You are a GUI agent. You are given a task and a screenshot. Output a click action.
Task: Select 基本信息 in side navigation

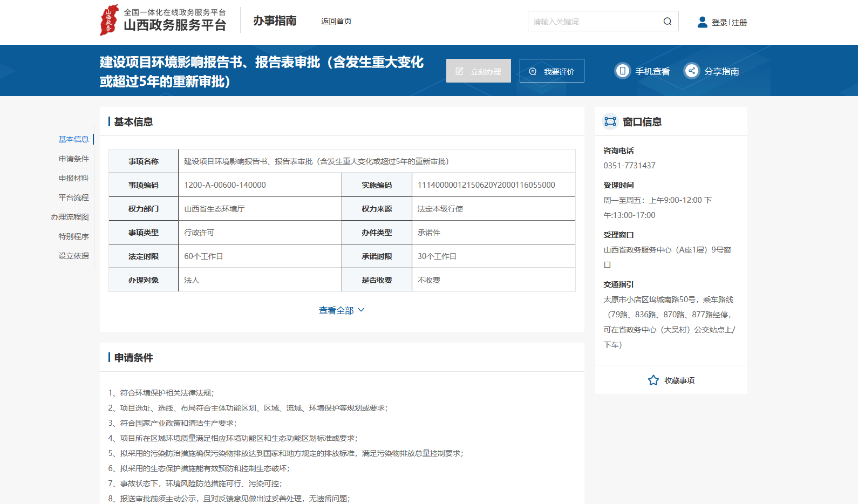[73, 139]
